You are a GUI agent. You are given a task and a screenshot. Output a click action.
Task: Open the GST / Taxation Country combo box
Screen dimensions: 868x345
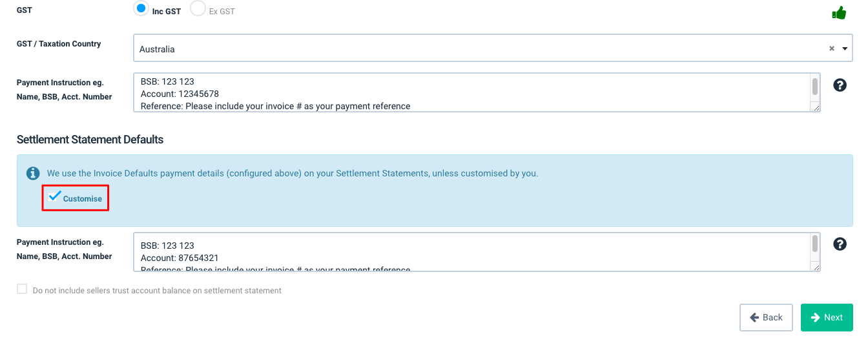pyautogui.click(x=493, y=48)
